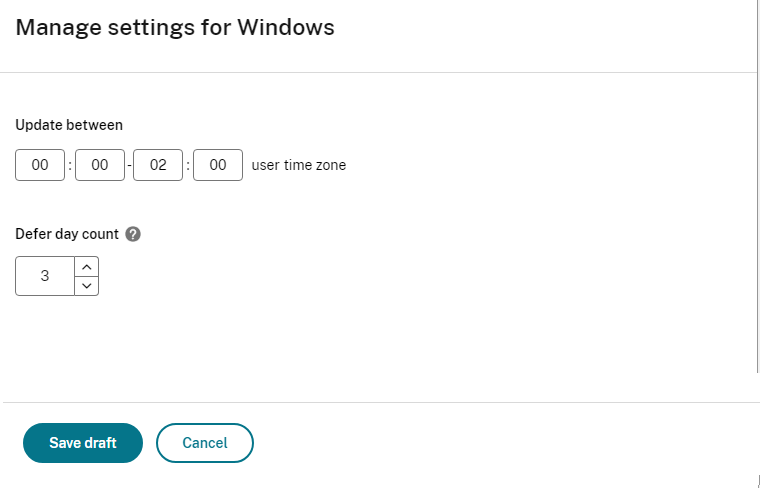Open the Defer day count help icon
760x488 pixels.
[134, 234]
